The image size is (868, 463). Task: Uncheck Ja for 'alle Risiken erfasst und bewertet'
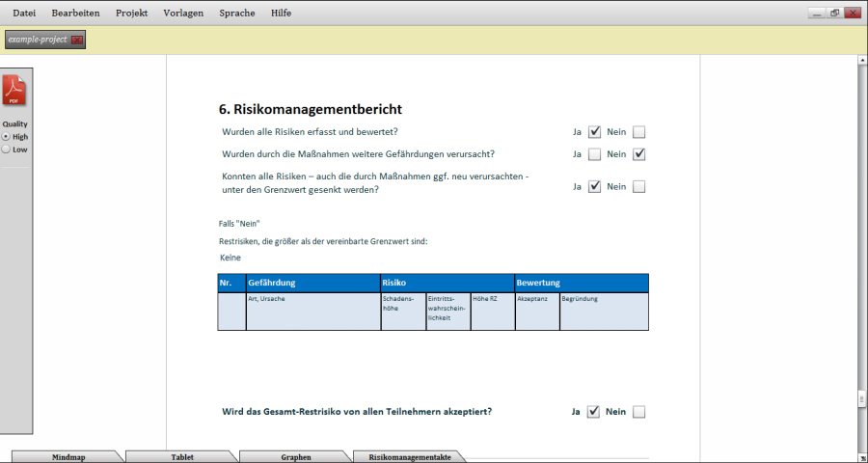tap(594, 132)
